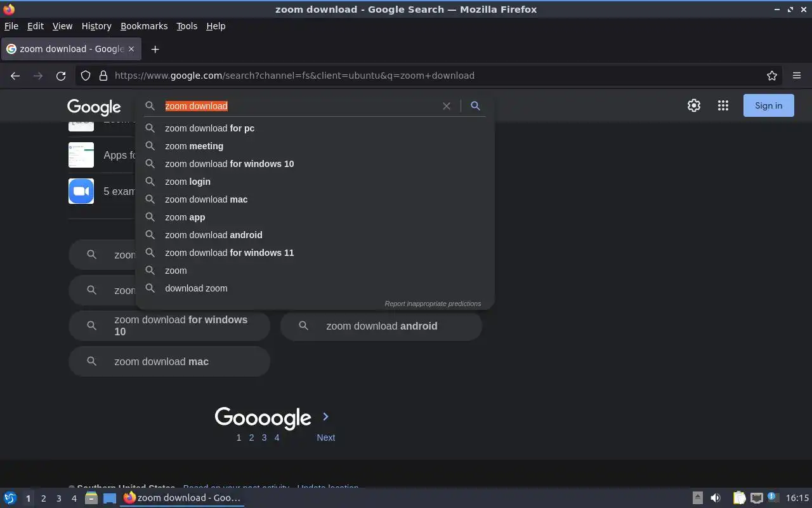The height and width of the screenshot is (508, 812).
Task: Open Google quick settings gear
Action: [694, 106]
